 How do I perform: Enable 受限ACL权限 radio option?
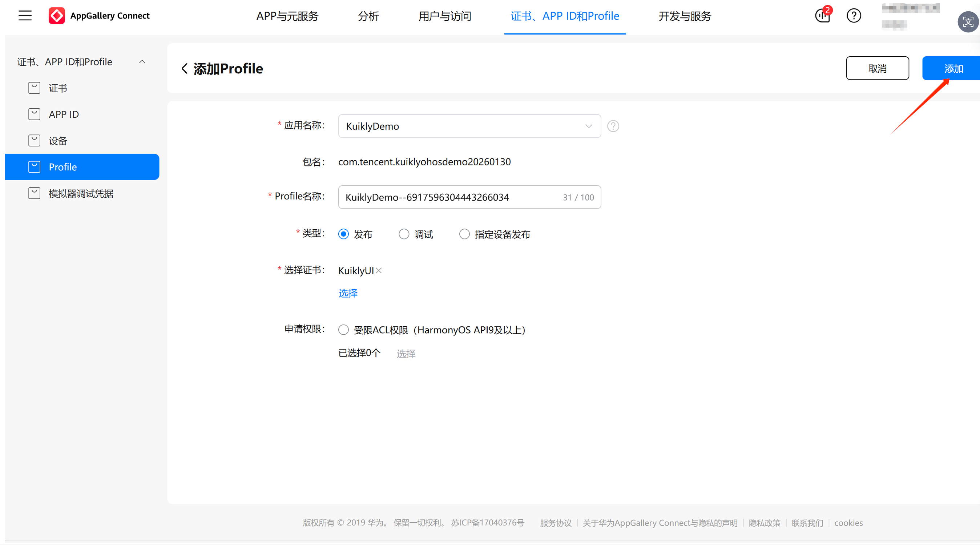tap(343, 330)
